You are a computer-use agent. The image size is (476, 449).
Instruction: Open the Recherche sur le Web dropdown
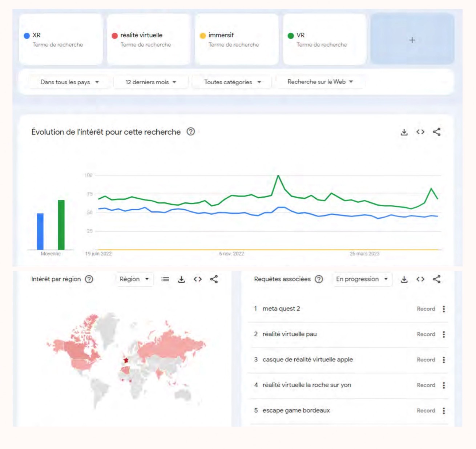[320, 82]
